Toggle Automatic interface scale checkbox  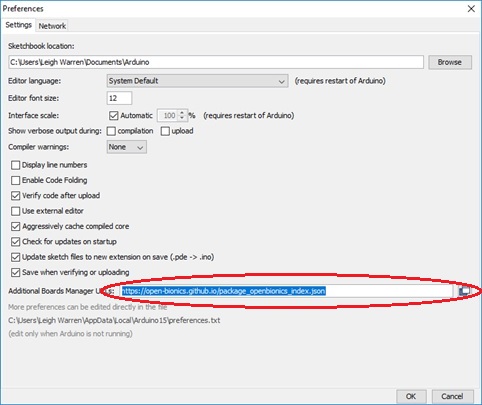click(x=114, y=116)
